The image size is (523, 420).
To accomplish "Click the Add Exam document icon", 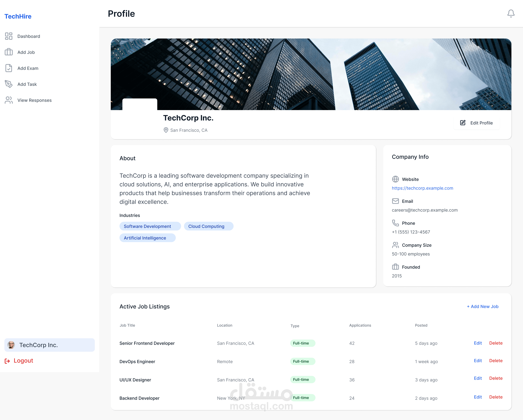I will [9, 68].
